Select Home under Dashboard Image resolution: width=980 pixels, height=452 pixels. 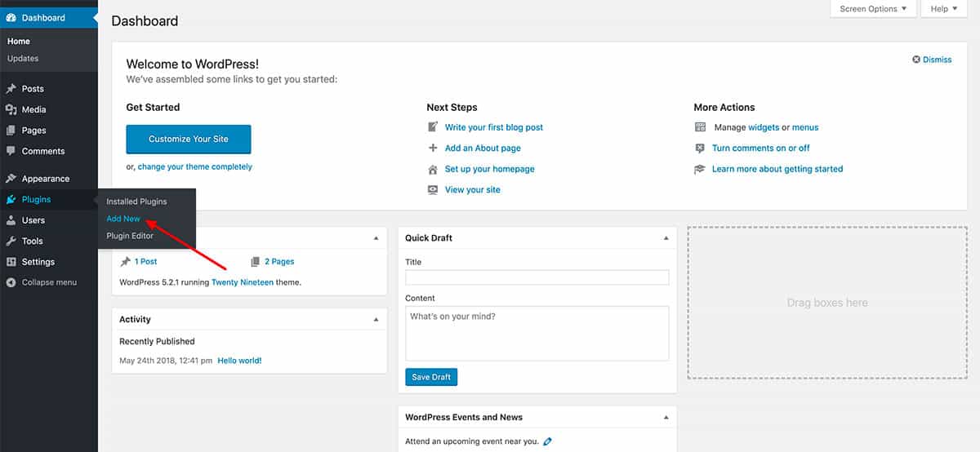click(x=19, y=42)
